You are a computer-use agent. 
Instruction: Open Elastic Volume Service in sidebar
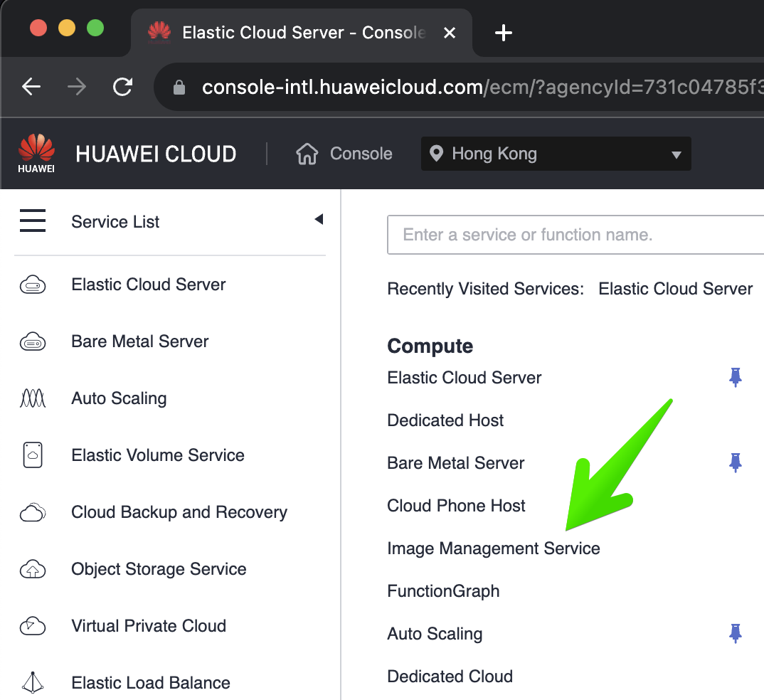(158, 455)
